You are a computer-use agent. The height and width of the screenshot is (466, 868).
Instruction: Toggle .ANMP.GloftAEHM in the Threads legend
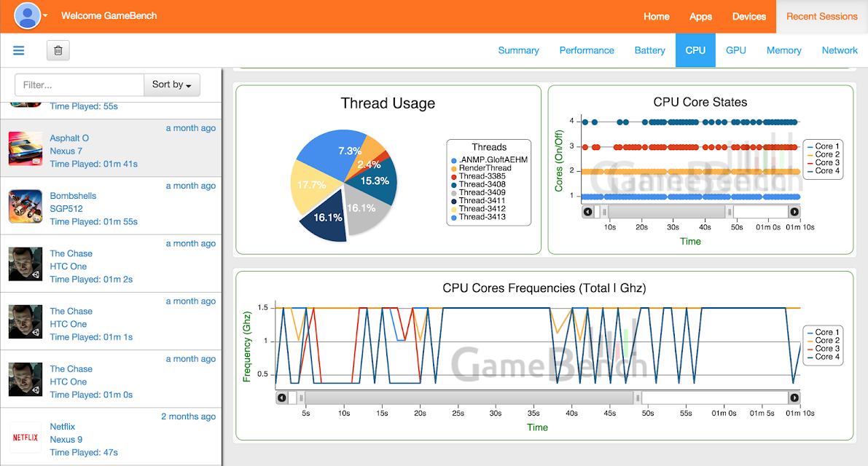point(489,159)
